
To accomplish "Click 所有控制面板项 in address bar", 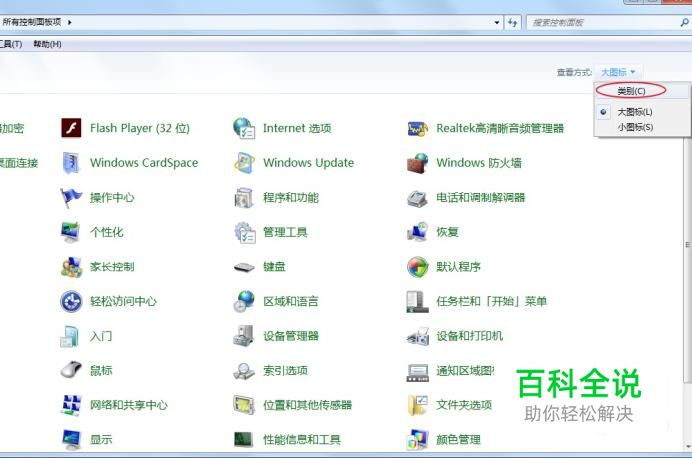I will 32,22.
